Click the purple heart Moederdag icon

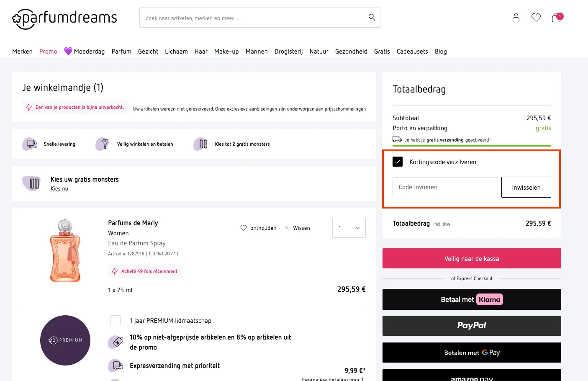68,51
